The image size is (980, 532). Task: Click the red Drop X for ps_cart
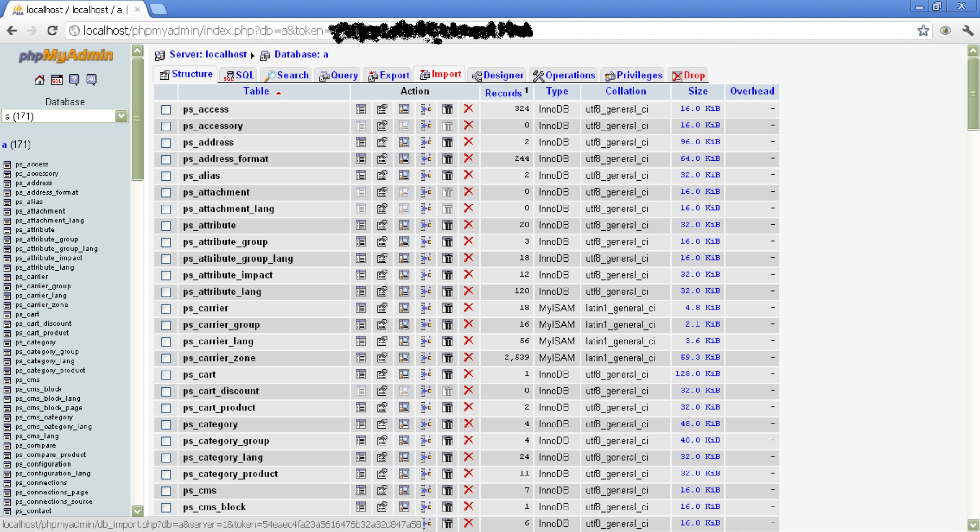pos(468,374)
